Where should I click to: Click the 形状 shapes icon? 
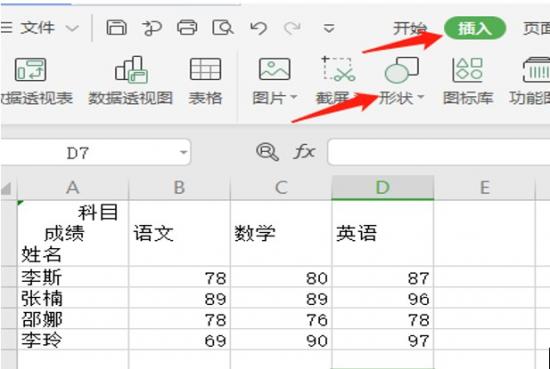401,69
